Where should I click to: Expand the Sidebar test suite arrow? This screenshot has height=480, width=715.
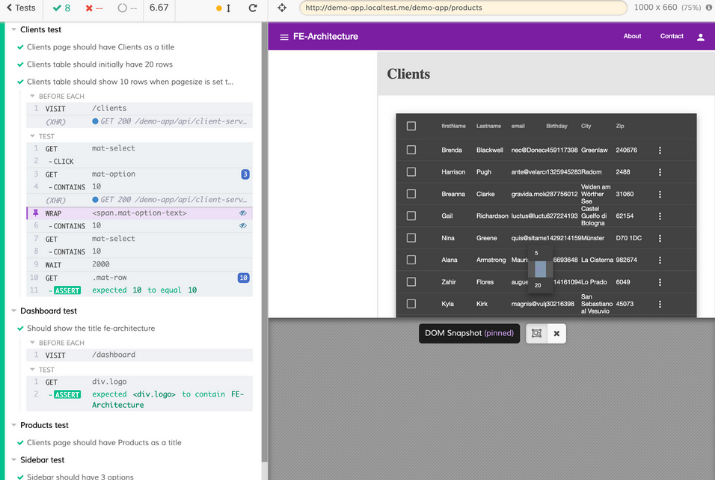coord(13,460)
